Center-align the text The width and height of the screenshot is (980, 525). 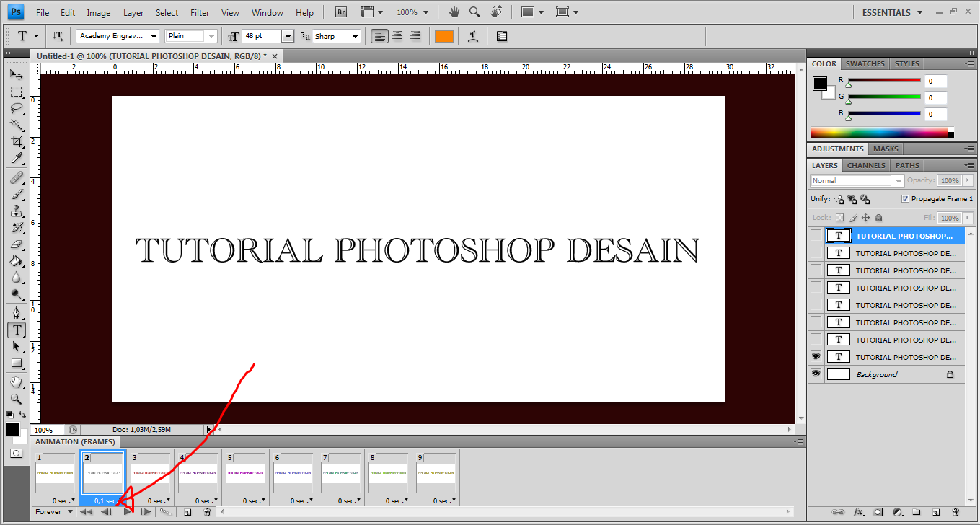[397, 36]
